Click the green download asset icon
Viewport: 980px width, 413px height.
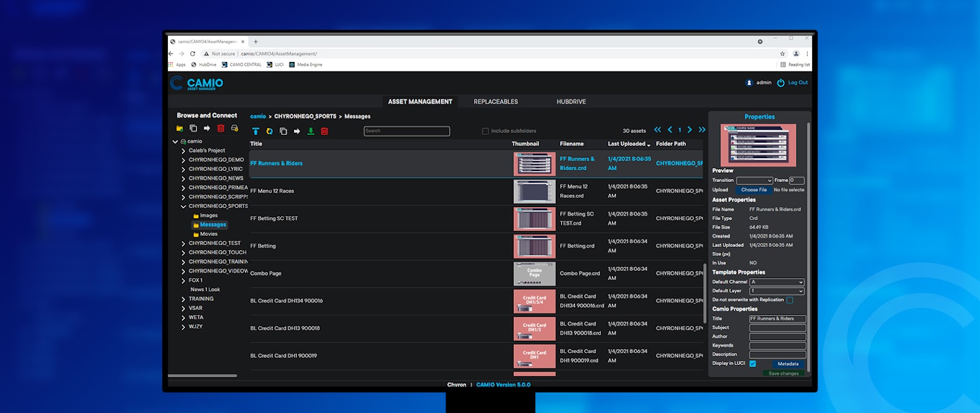tap(311, 131)
